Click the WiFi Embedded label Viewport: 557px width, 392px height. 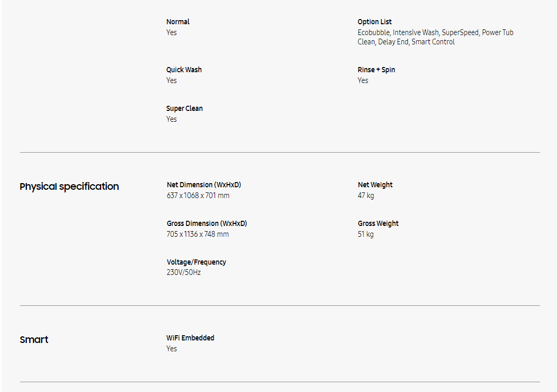(x=190, y=338)
